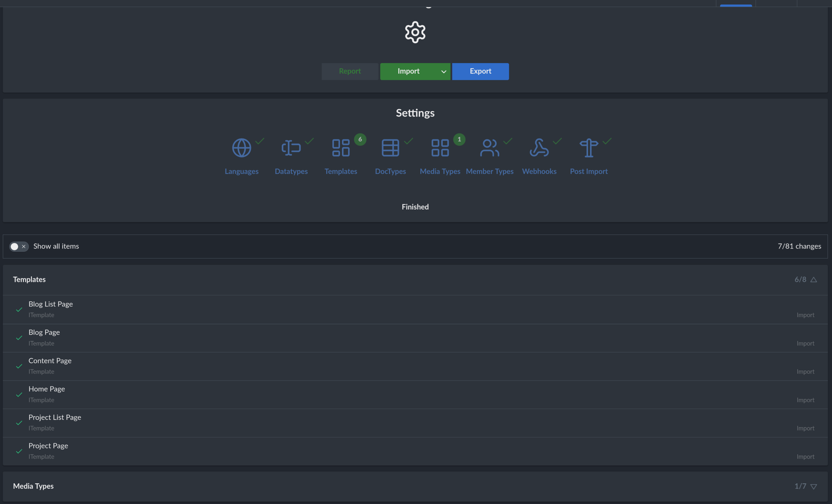Viewport: 832px width, 504px height.
Task: Click the settings gear icon at top
Action: [415, 32]
